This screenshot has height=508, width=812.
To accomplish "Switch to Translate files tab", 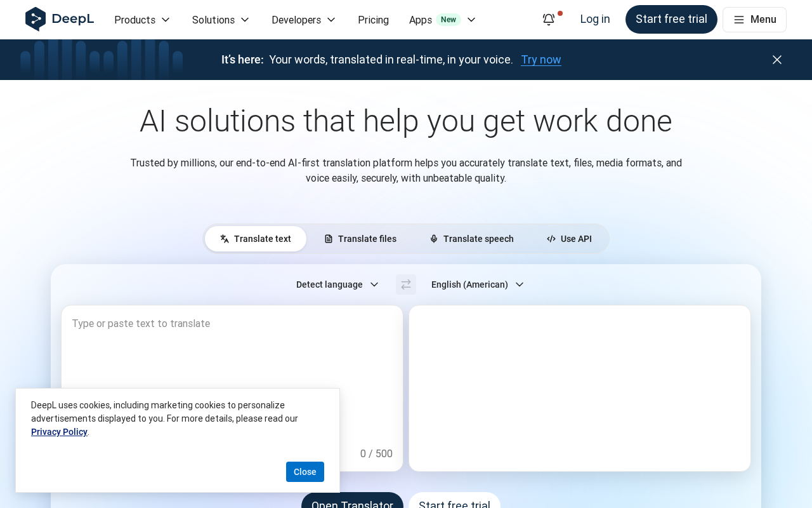I will [360, 239].
